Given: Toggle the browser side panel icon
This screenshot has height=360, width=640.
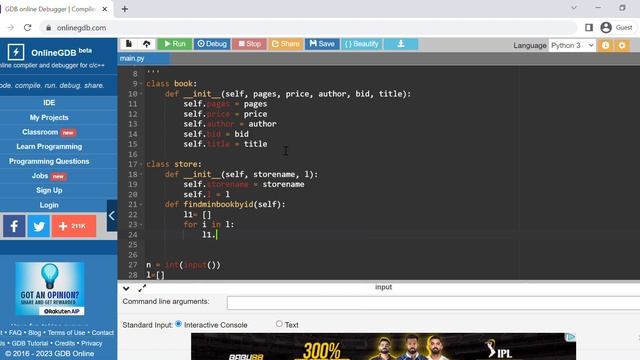Looking at the screenshot, I should coord(589,28).
